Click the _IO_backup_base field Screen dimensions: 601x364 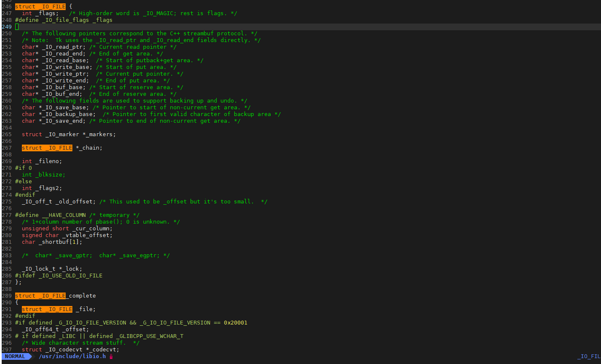67,114
